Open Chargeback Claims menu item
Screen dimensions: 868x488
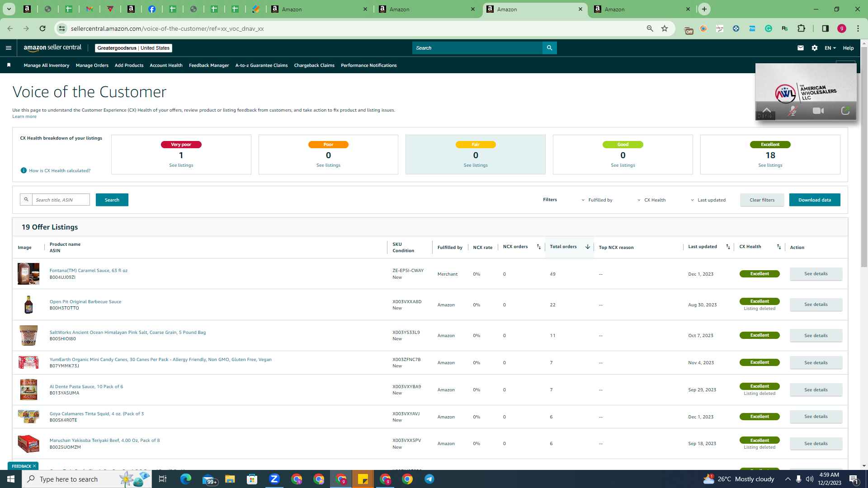coord(314,65)
